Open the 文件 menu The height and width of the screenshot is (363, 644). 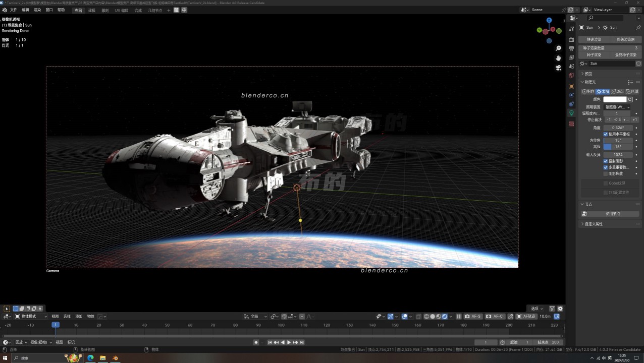(14, 10)
